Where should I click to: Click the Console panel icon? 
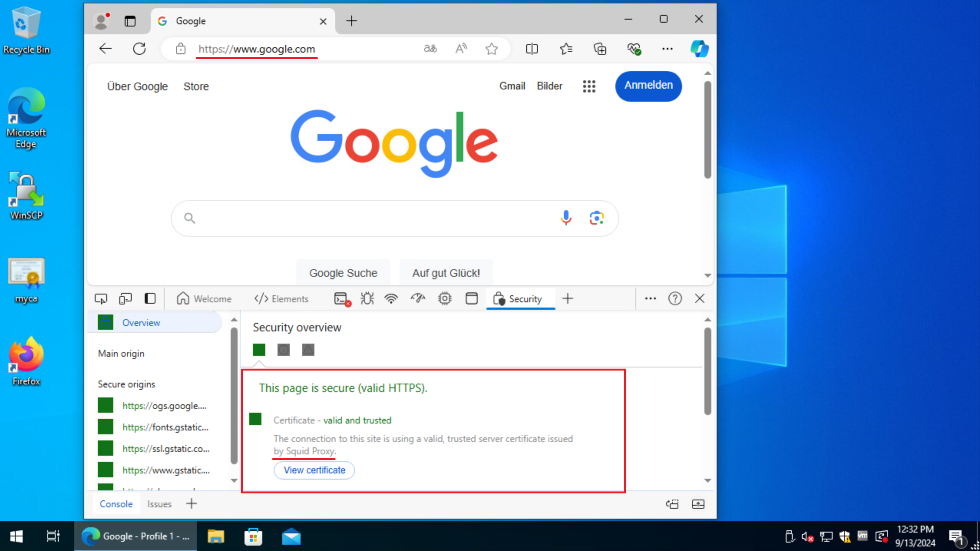[116, 504]
